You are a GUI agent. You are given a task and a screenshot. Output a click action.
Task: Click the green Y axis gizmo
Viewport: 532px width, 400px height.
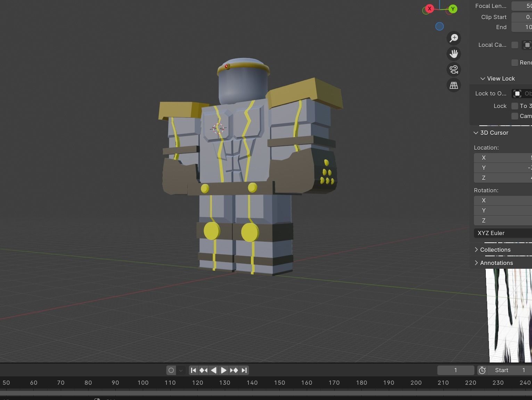pyautogui.click(x=453, y=9)
